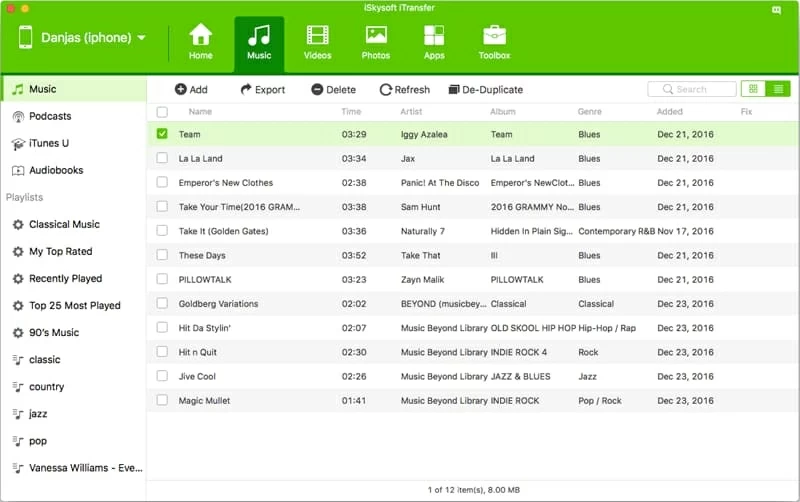
Task: Tick the checkbox for La La Land
Action: coord(162,158)
